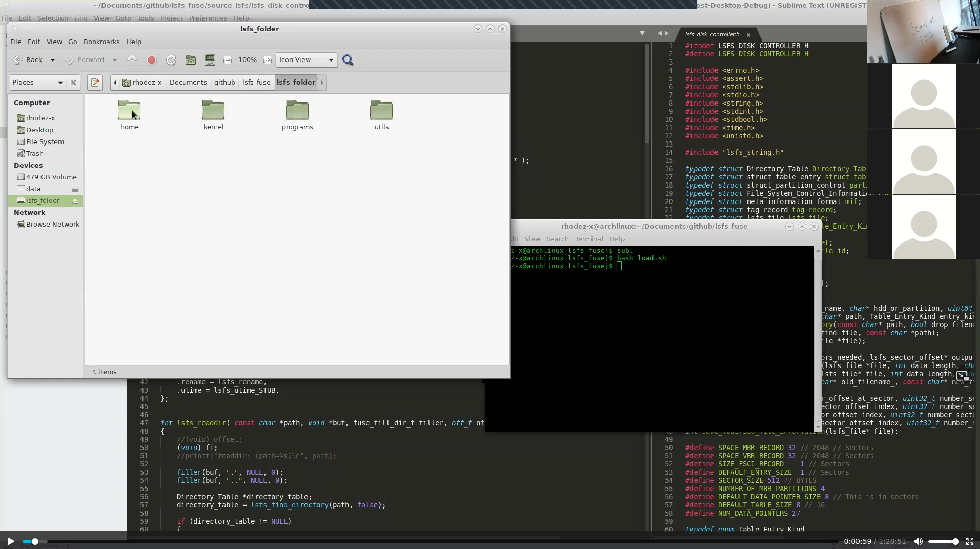Image resolution: width=980 pixels, height=549 pixels.
Task: Open File System in the sidebar
Action: pos(45,141)
